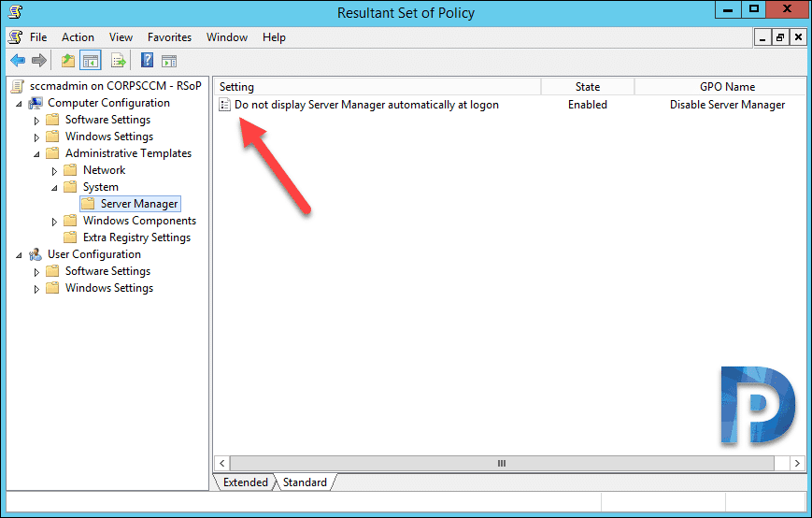Toggle Show/Hide Console Tree icon

[91, 61]
